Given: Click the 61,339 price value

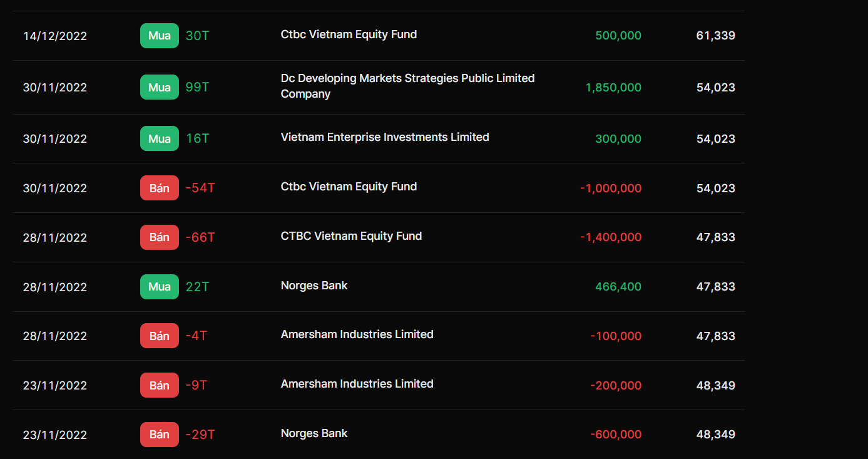Looking at the screenshot, I should click(715, 36).
